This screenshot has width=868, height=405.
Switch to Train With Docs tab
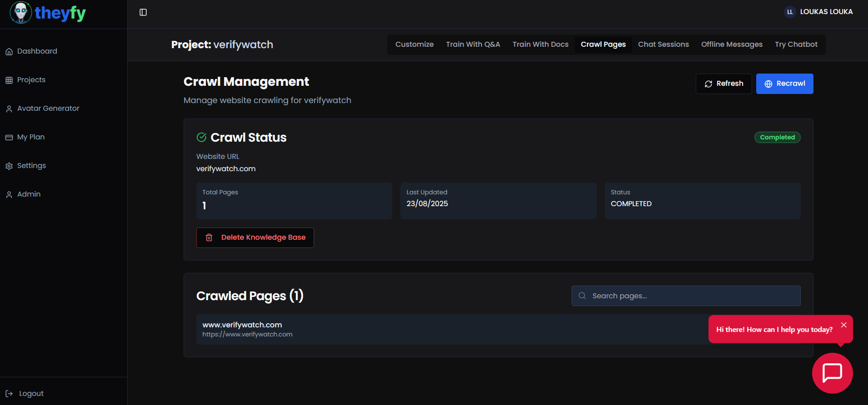[x=540, y=44]
